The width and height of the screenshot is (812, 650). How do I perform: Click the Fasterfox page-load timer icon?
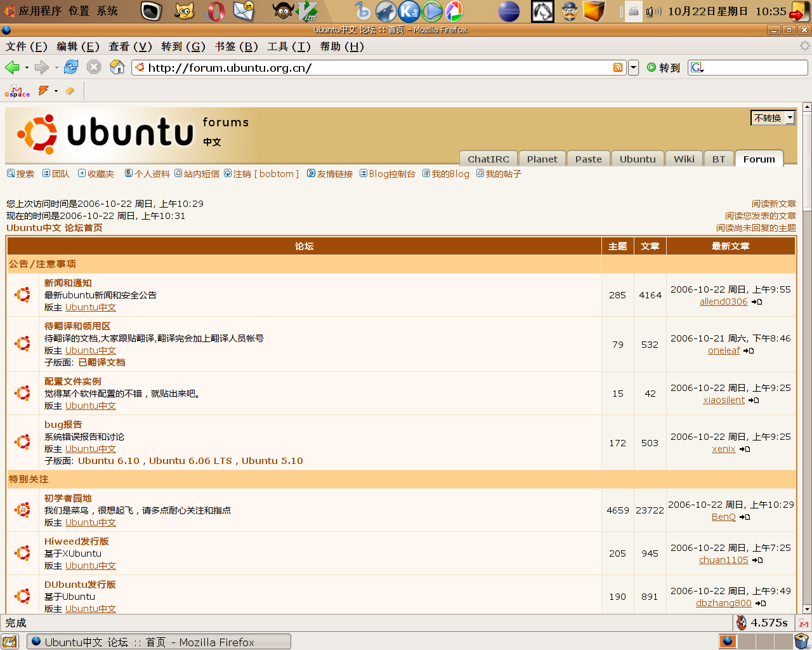pos(741,623)
